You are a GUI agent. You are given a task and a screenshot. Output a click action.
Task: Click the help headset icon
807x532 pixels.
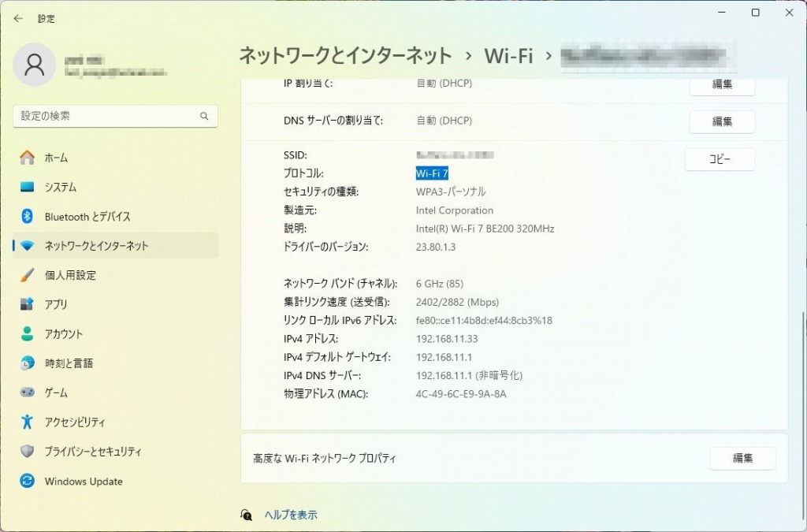(247, 515)
